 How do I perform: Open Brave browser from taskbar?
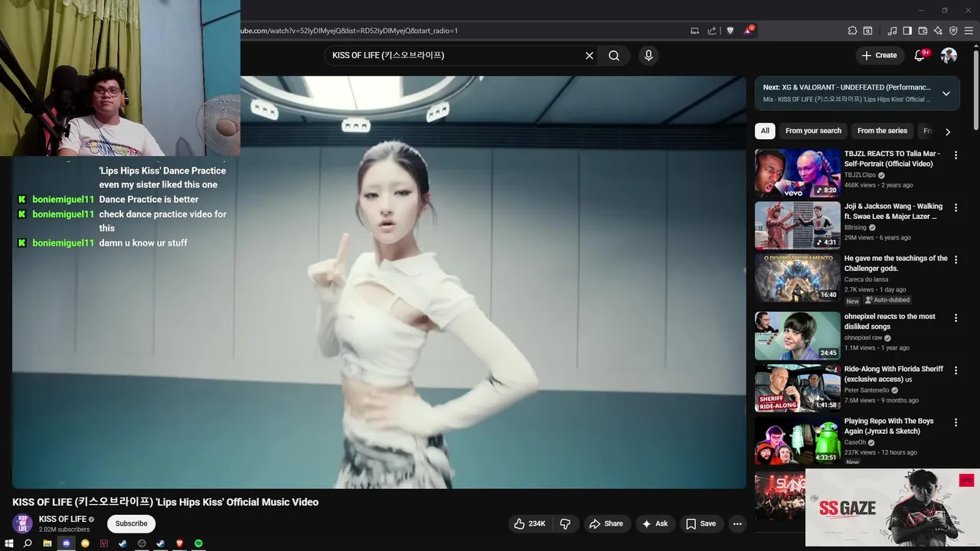[179, 543]
